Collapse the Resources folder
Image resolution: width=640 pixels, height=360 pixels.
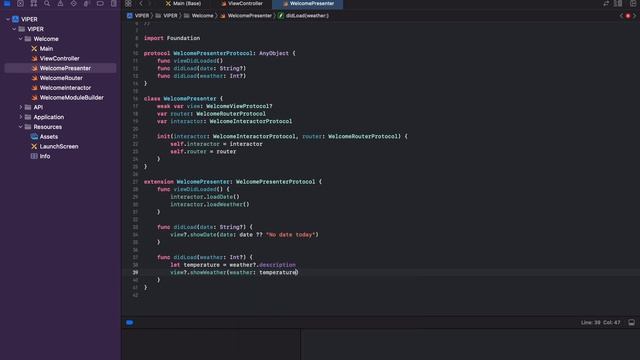point(21,127)
